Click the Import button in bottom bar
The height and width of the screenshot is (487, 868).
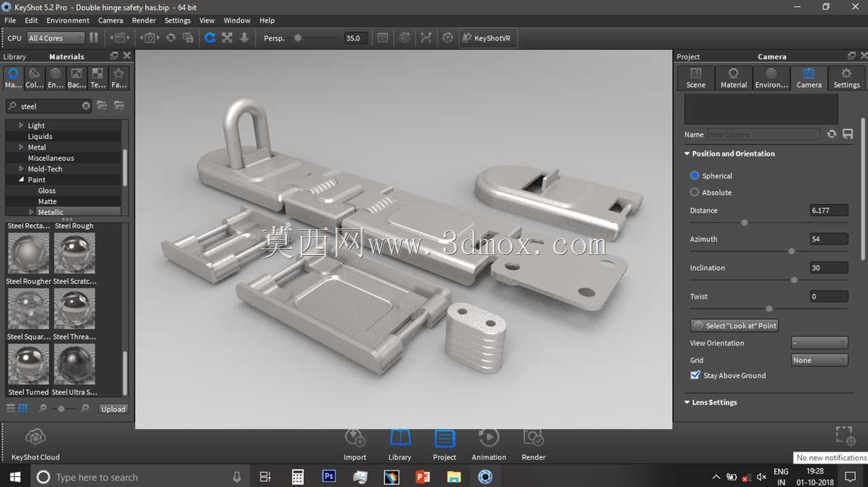point(354,444)
